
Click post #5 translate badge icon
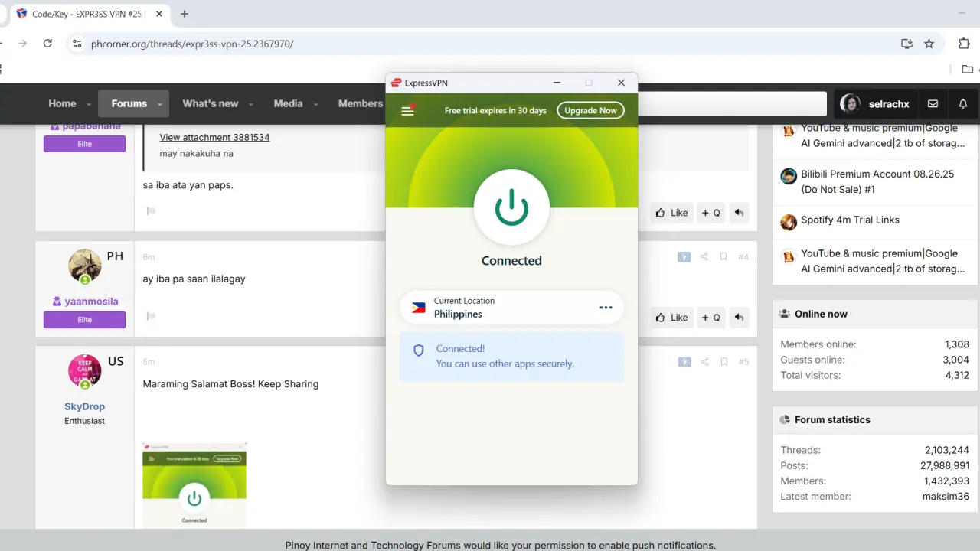684,361
